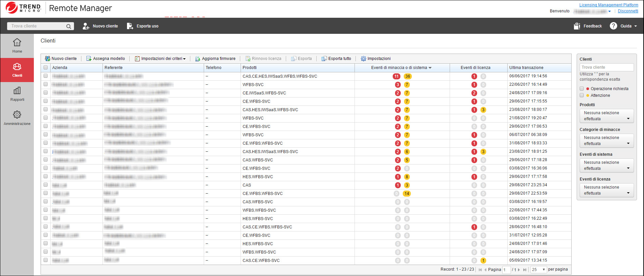
Task: Open the Feedback clipboard icon
Action: (x=577, y=26)
